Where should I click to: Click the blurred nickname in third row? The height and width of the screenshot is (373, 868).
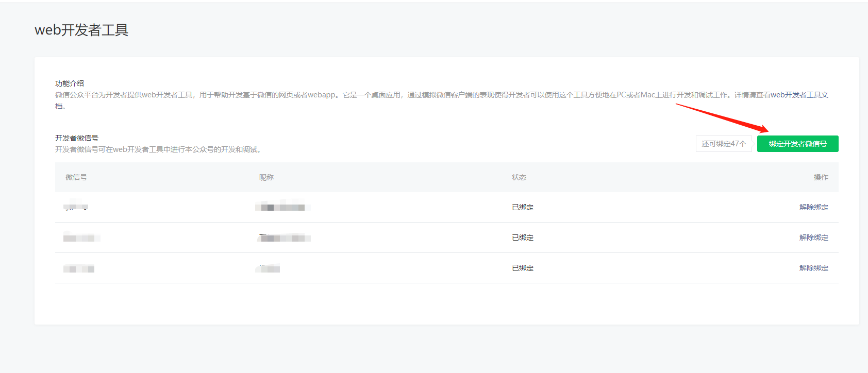click(x=268, y=268)
